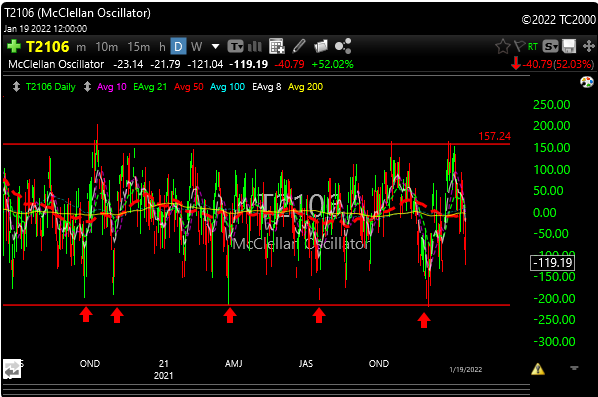This screenshot has width=598, height=397.
Task: Toggle RT real-time data indicator
Action: (x=533, y=47)
